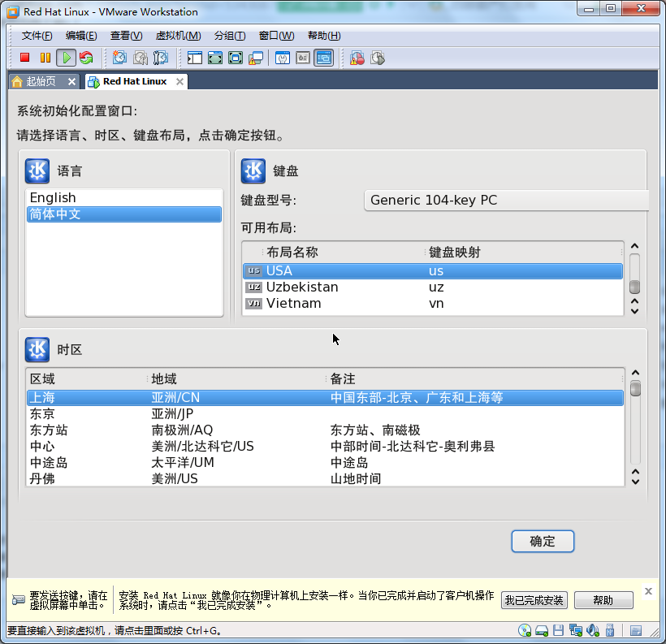Click the KDE icon beside 时区 heading
Image resolution: width=666 pixels, height=644 pixels.
(37, 350)
